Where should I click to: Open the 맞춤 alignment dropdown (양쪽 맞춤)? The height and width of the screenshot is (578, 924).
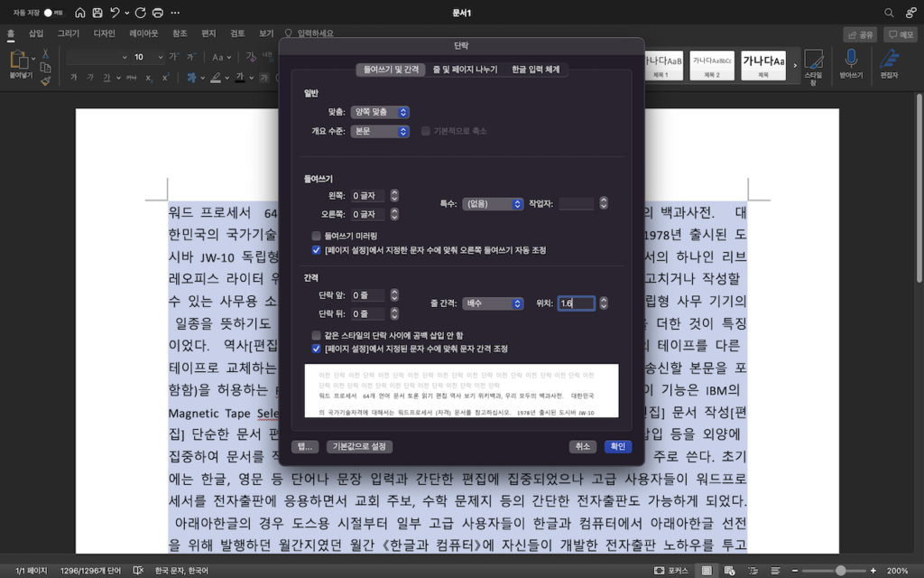point(380,112)
